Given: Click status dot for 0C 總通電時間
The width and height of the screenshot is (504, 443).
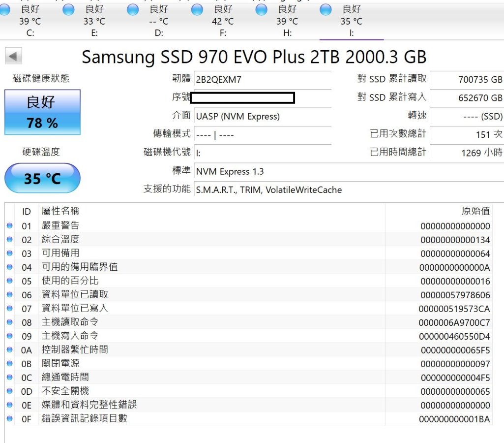Looking at the screenshot, I should (10, 377).
